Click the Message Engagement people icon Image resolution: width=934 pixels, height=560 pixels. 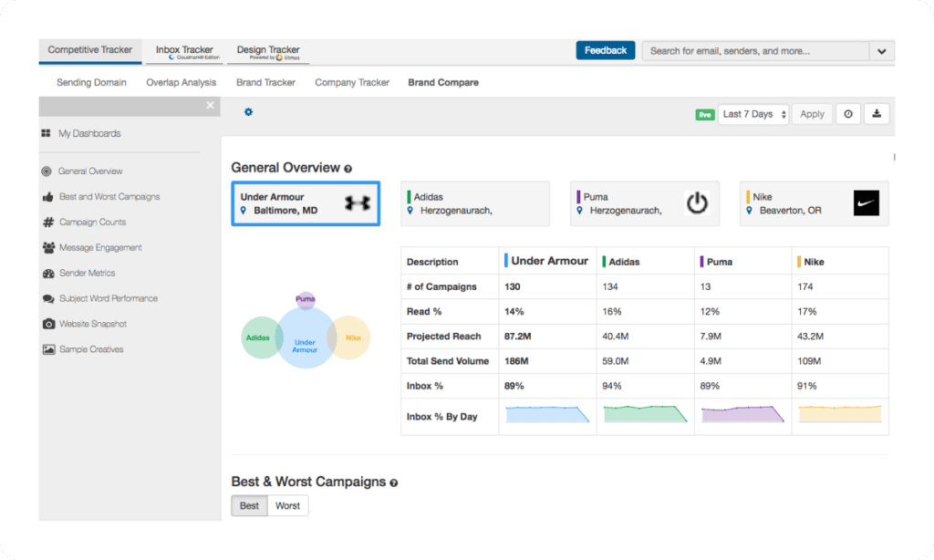click(48, 247)
